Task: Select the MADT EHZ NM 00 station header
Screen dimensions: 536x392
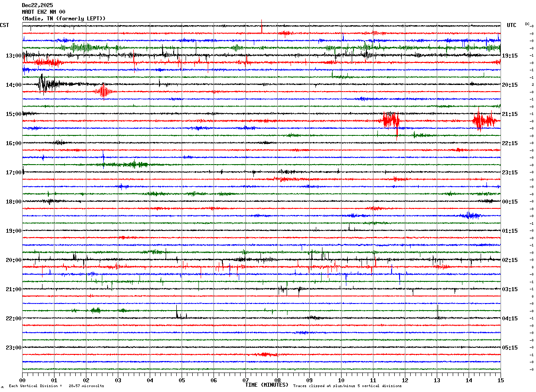Action: 43,12
